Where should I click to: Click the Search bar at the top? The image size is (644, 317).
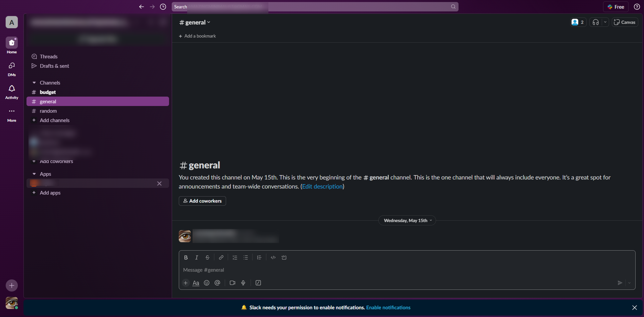315,7
